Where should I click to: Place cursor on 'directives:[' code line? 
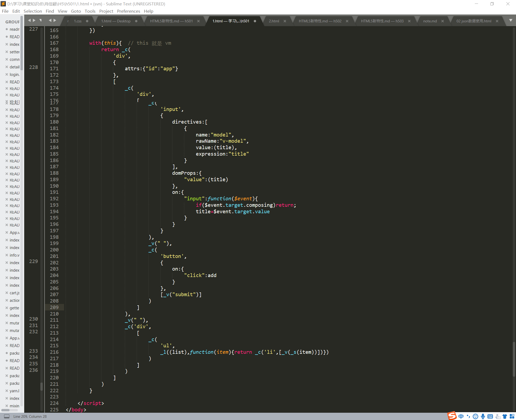click(x=190, y=122)
